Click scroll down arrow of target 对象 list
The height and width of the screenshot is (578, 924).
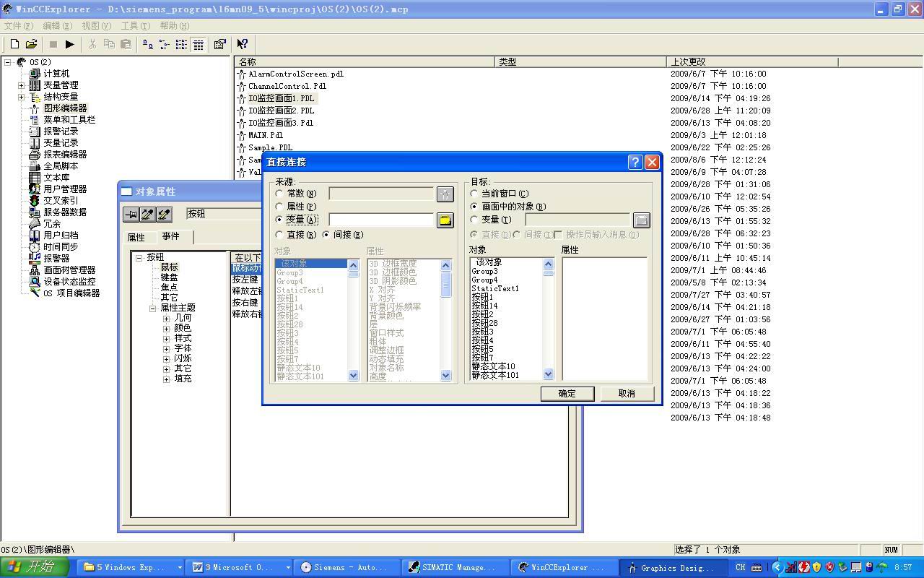pyautogui.click(x=548, y=374)
